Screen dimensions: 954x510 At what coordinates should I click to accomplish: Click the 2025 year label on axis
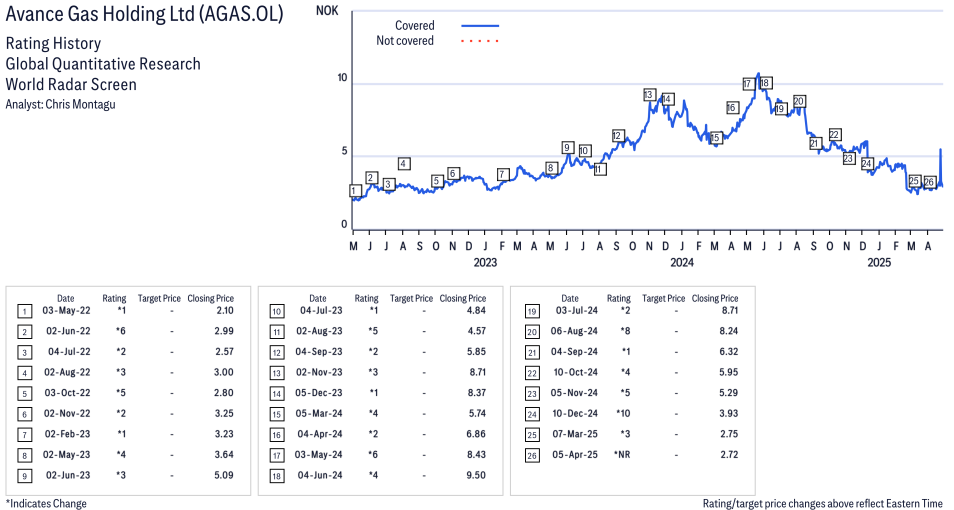tap(879, 262)
